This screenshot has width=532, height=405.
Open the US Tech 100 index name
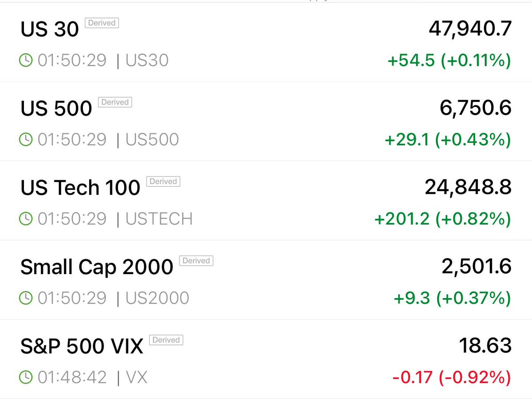(80, 188)
